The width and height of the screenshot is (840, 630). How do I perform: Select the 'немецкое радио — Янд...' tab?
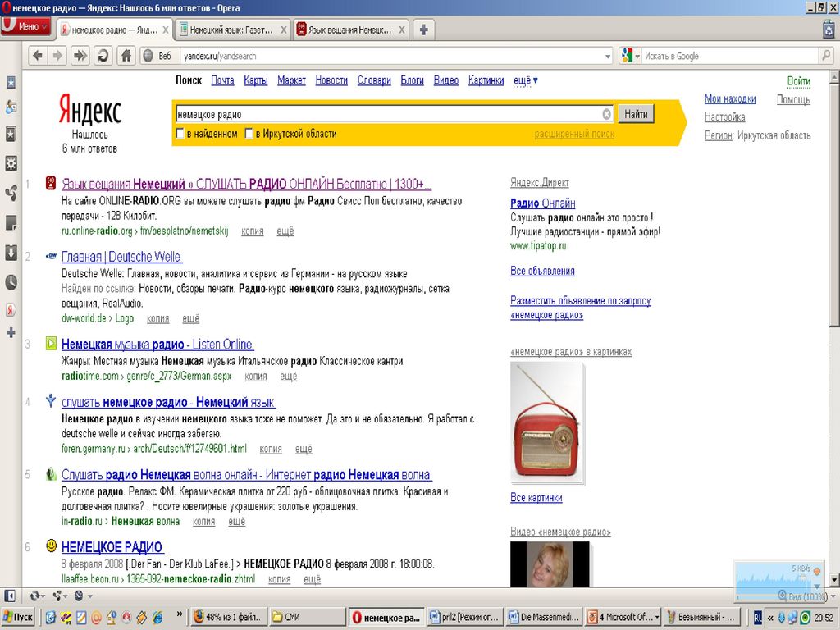pos(114,30)
